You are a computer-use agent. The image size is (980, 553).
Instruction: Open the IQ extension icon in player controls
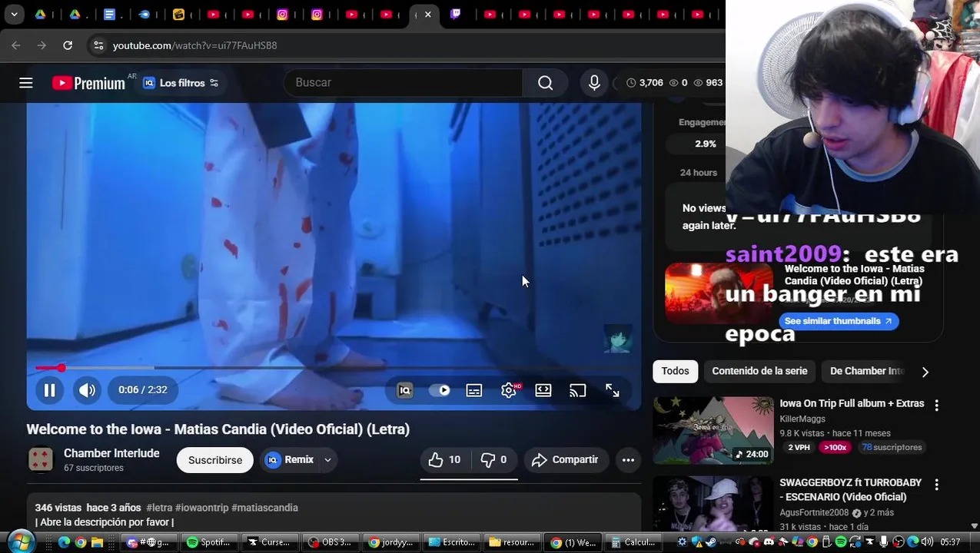coord(405,390)
